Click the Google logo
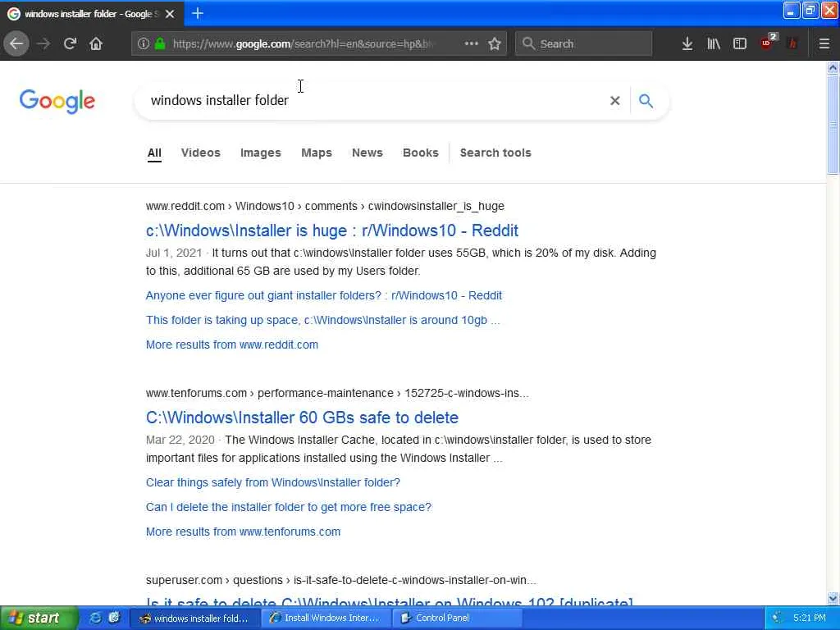840x630 pixels. point(57,101)
